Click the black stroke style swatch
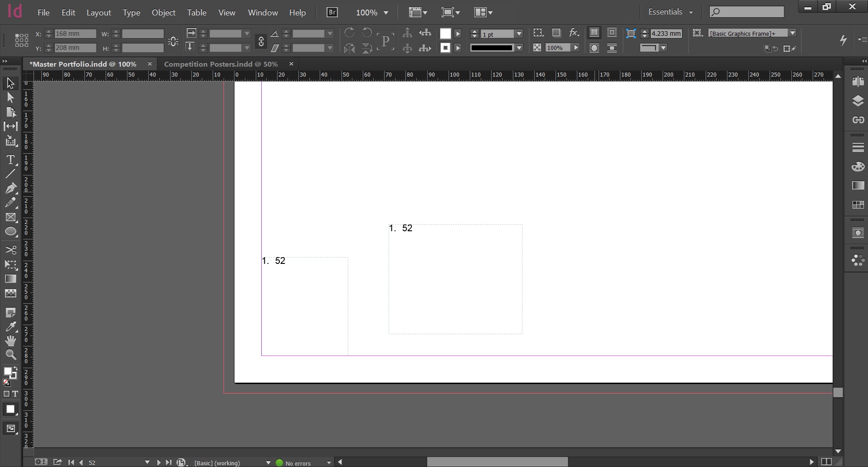The width and height of the screenshot is (868, 467). tap(492, 48)
